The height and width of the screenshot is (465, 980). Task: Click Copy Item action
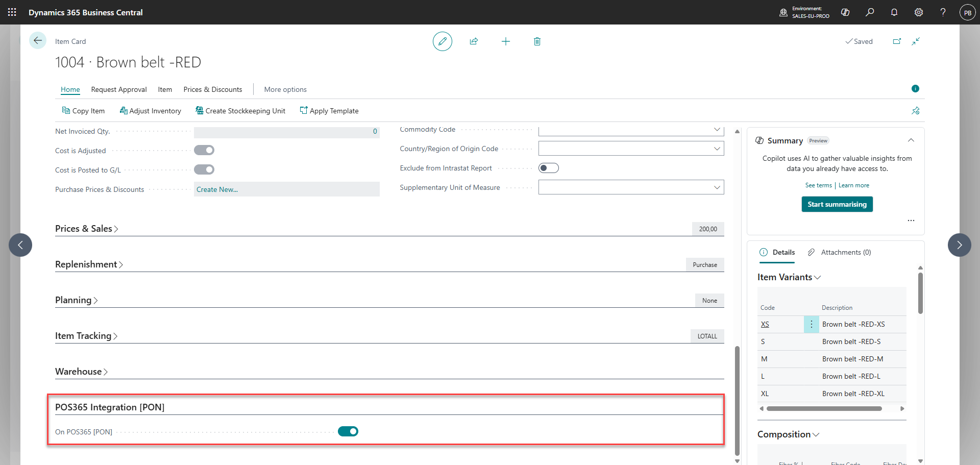pos(83,111)
